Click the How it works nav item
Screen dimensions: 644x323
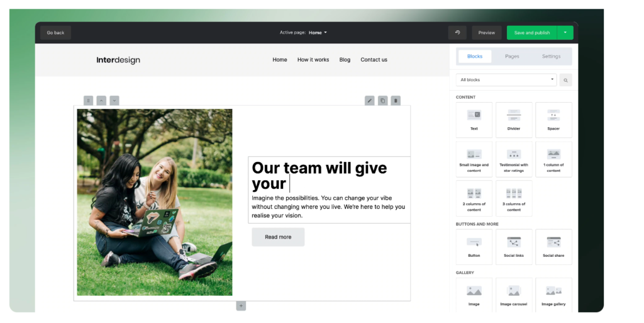[313, 60]
